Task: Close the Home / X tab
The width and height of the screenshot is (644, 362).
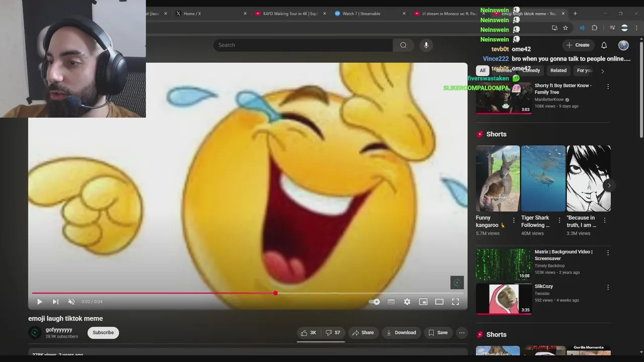Action: 245,14
